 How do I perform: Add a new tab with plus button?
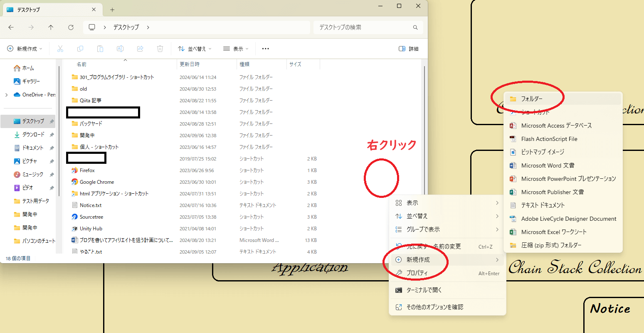click(112, 10)
